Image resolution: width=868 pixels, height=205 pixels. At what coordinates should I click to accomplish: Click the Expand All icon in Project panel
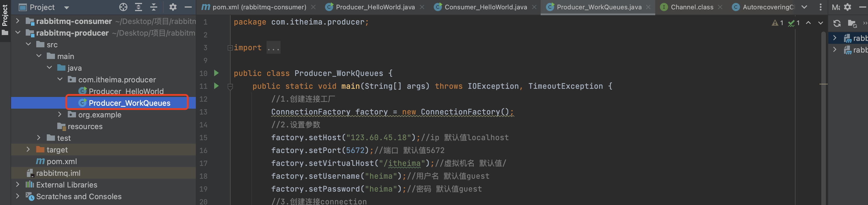click(139, 7)
